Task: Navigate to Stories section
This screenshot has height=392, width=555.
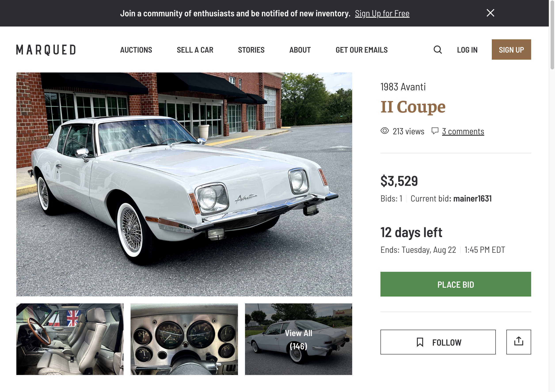Action: 251,50
